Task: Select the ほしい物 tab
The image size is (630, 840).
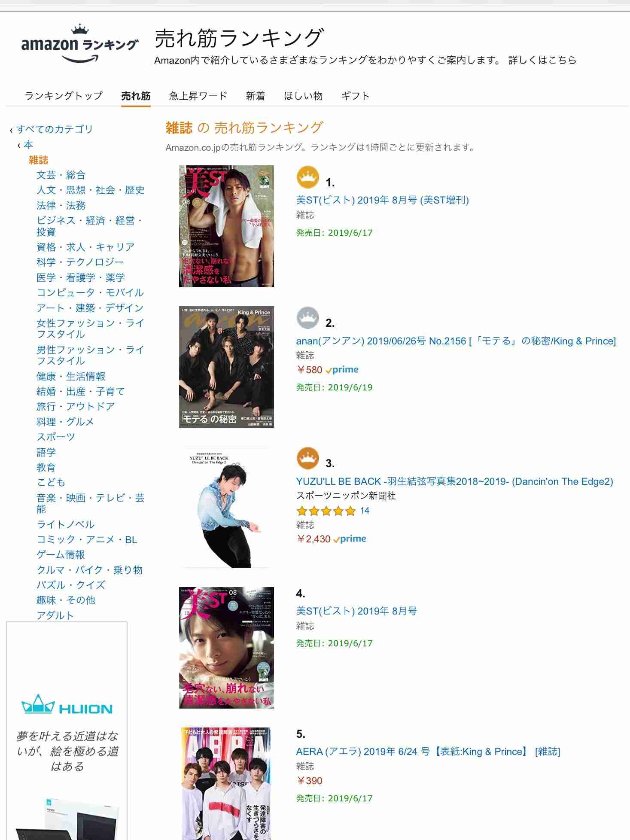Action: [303, 95]
